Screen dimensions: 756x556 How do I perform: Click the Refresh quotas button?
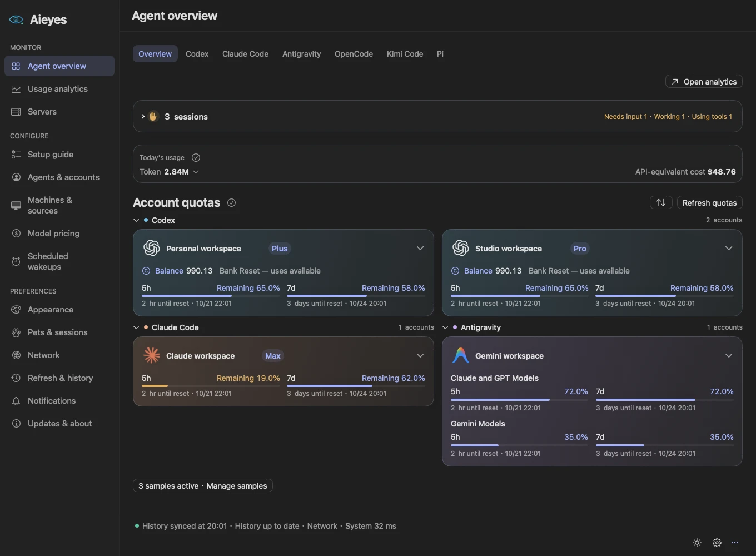click(709, 203)
